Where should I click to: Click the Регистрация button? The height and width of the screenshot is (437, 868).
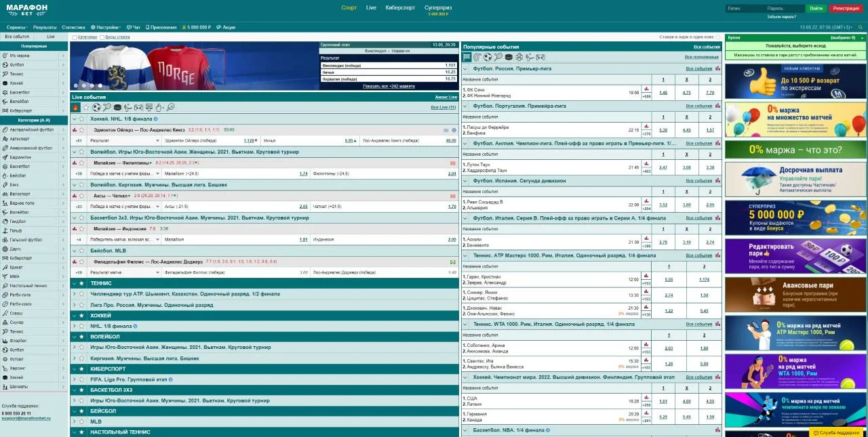pyautogui.click(x=846, y=8)
